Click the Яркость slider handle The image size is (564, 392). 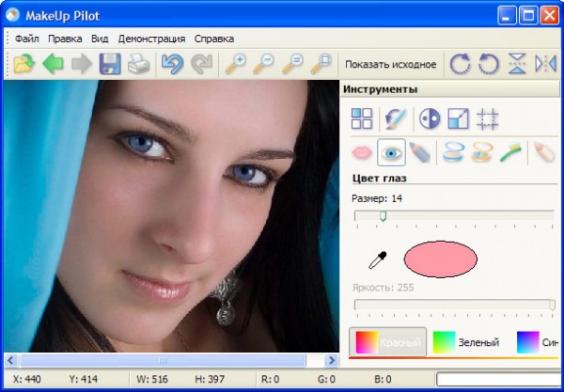[552, 305]
